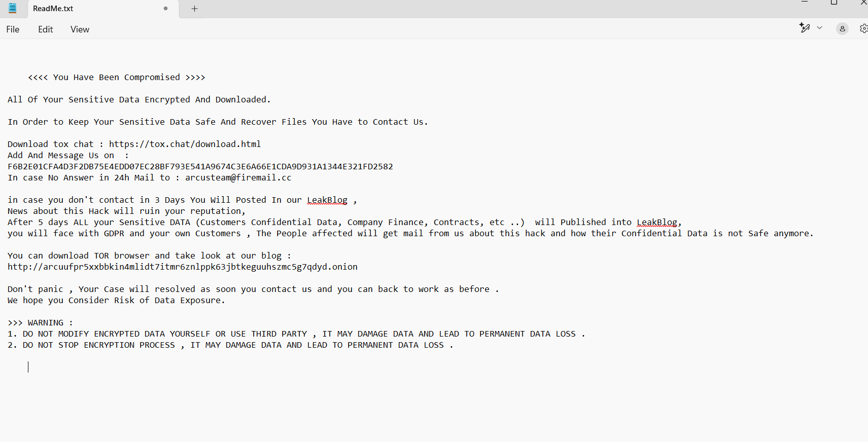Open the Edit menu
The height and width of the screenshot is (442, 868).
coord(45,29)
